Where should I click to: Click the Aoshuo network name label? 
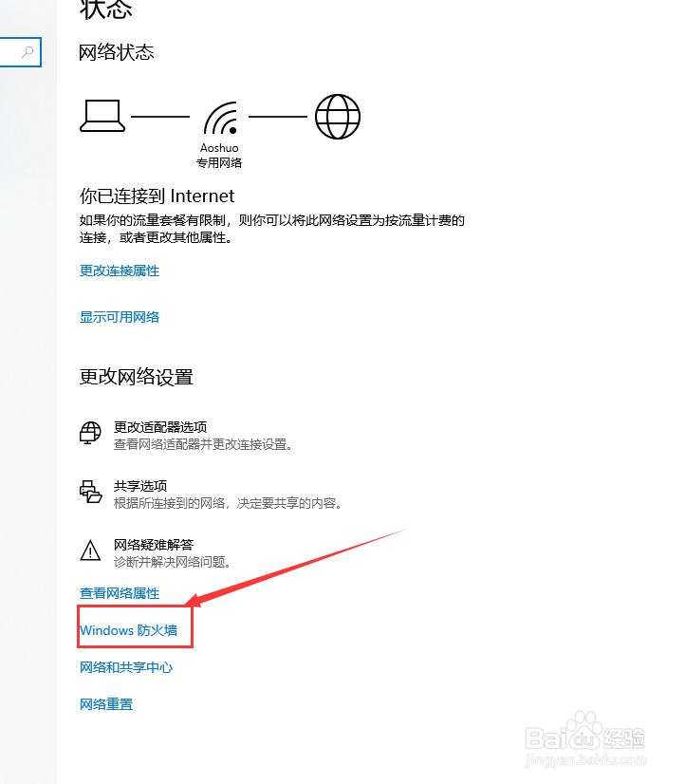click(219, 148)
